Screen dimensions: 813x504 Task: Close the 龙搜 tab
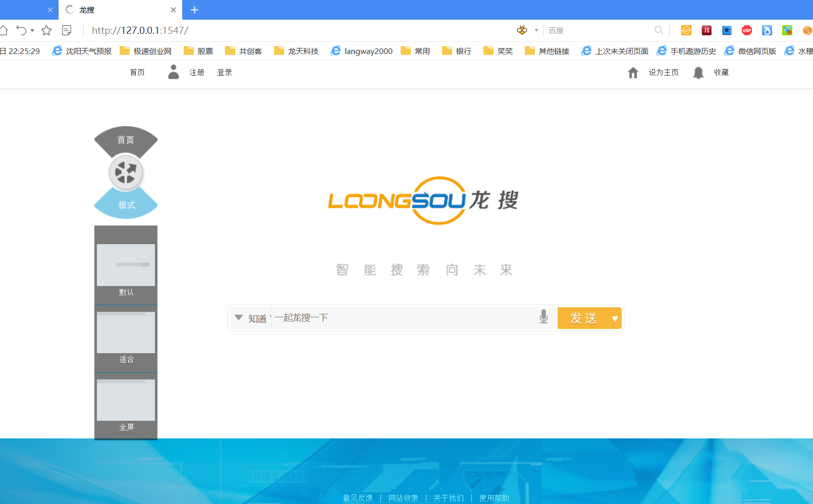tap(173, 10)
